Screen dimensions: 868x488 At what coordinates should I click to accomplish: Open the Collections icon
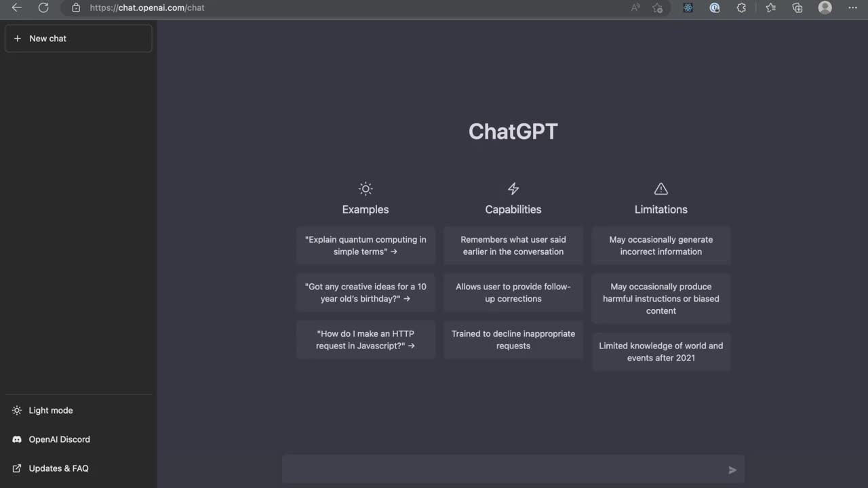(797, 7)
